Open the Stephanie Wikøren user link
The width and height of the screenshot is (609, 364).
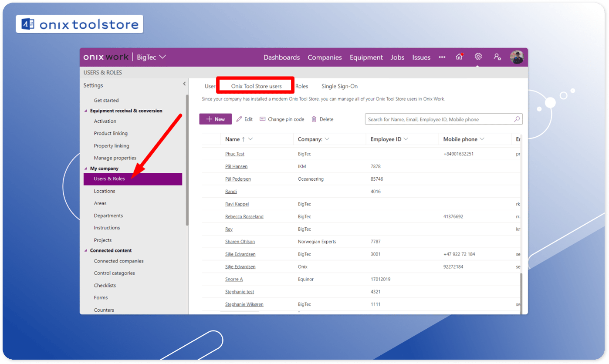click(x=244, y=305)
